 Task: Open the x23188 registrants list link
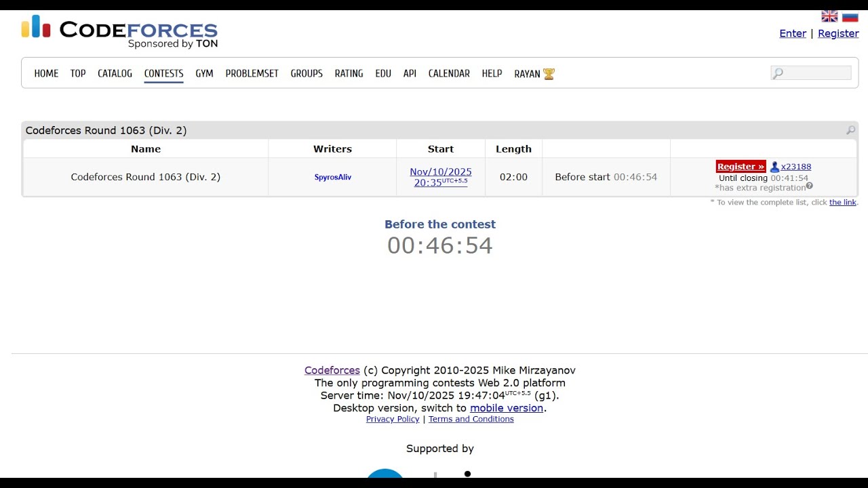796,167
